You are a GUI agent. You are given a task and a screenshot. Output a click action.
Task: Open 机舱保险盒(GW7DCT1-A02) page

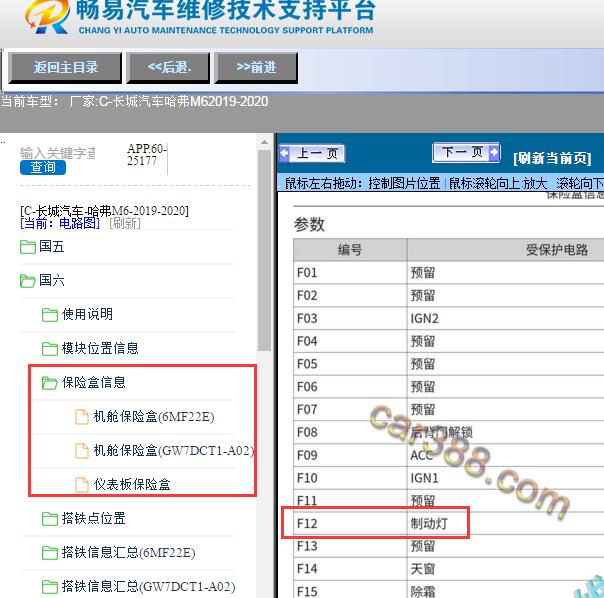pyautogui.click(x=174, y=450)
